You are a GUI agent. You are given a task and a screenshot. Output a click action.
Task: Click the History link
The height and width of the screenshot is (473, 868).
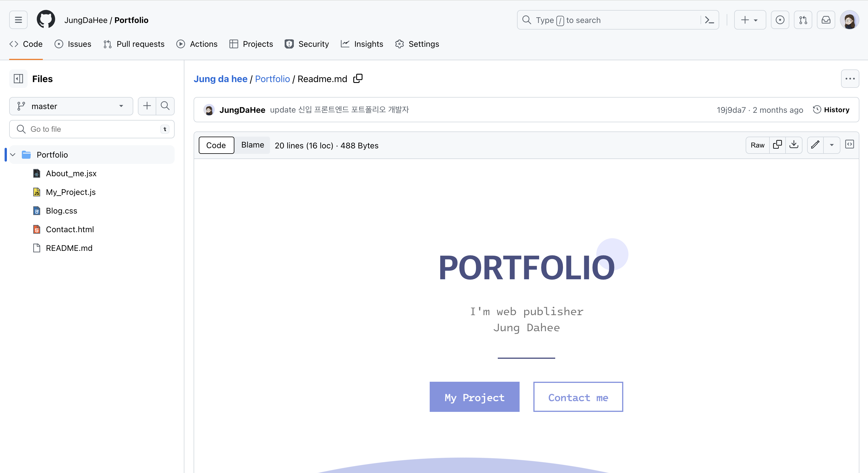click(x=831, y=110)
